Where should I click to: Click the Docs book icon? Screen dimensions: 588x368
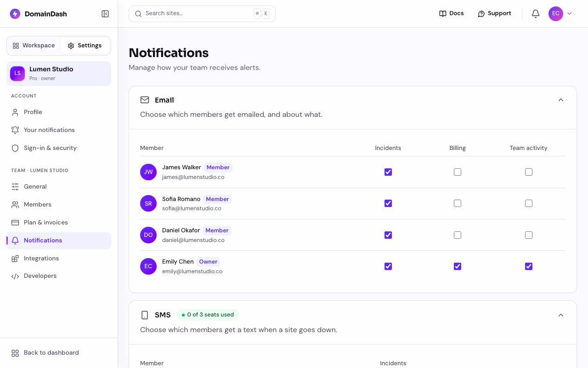(443, 14)
